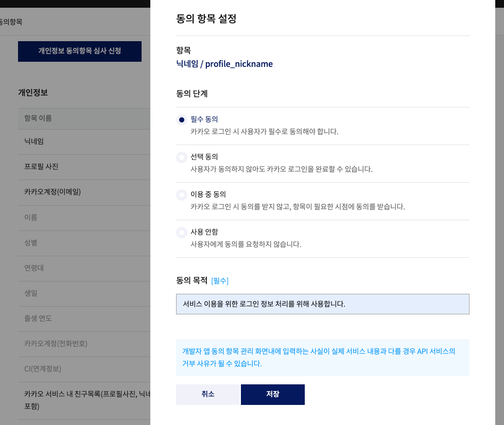Click the 개인정보 section heading

(x=33, y=93)
